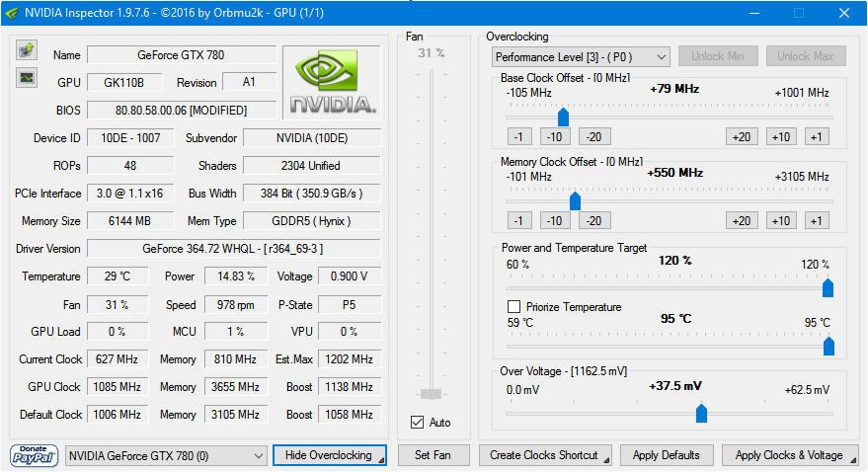This screenshot has height=472, width=868.
Task: Click the Shaders value 2304 Unified
Action: pos(312,166)
